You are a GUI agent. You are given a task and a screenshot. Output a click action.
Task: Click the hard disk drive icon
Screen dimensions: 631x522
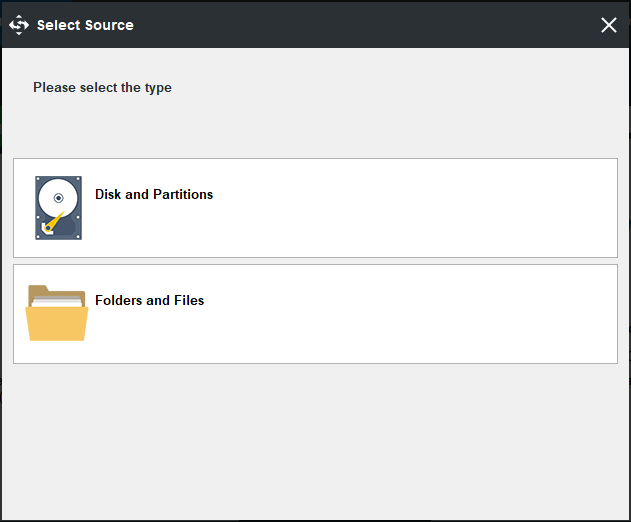[x=58, y=208]
